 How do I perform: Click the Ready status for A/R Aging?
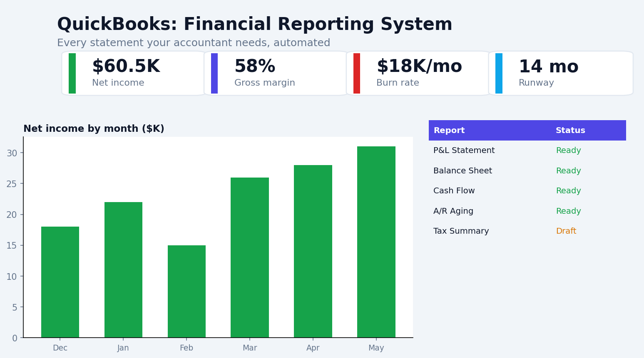(x=568, y=211)
